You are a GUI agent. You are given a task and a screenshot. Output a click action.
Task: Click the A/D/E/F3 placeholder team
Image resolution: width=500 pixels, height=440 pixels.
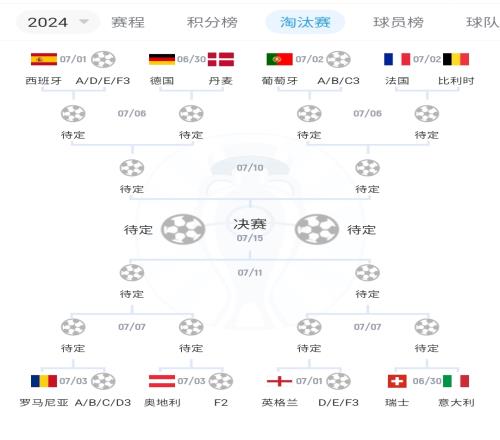pos(103,81)
